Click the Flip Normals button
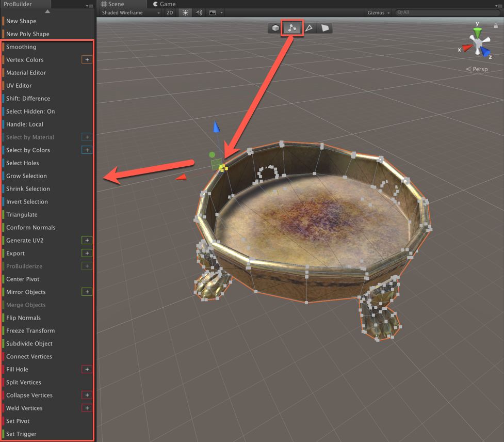The image size is (504, 442). pyautogui.click(x=25, y=318)
